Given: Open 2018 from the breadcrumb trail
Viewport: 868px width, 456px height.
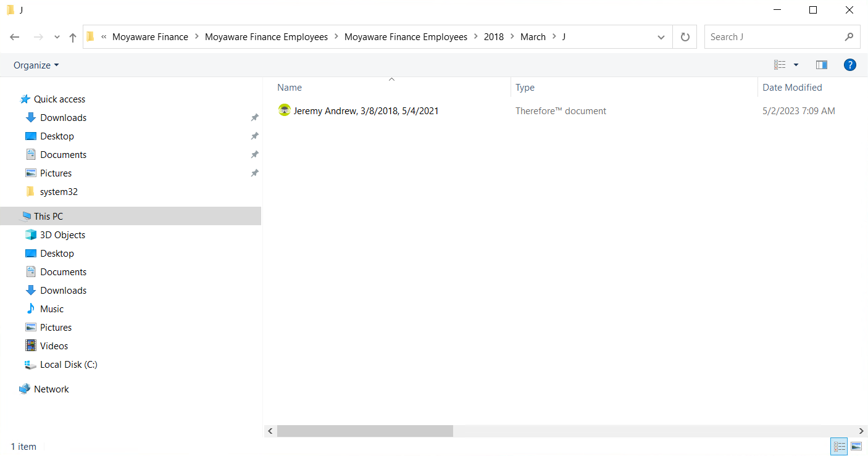Looking at the screenshot, I should click(x=494, y=36).
